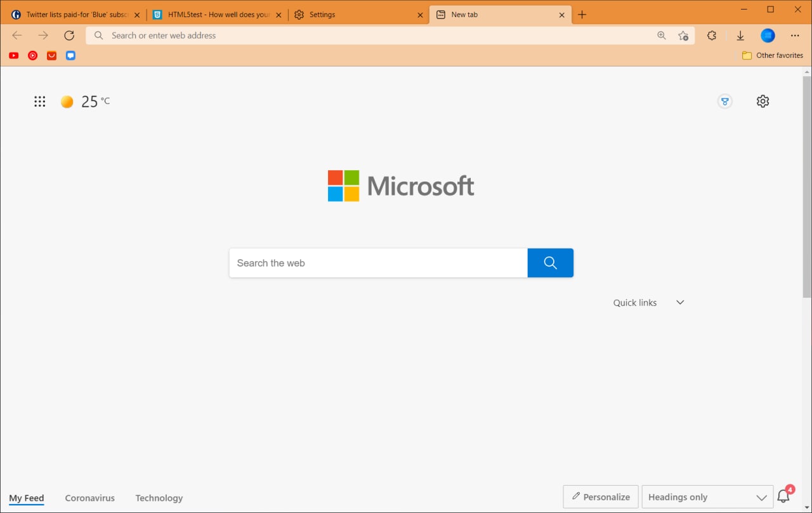Open page settings gear icon
The image size is (812, 513).
[763, 102]
